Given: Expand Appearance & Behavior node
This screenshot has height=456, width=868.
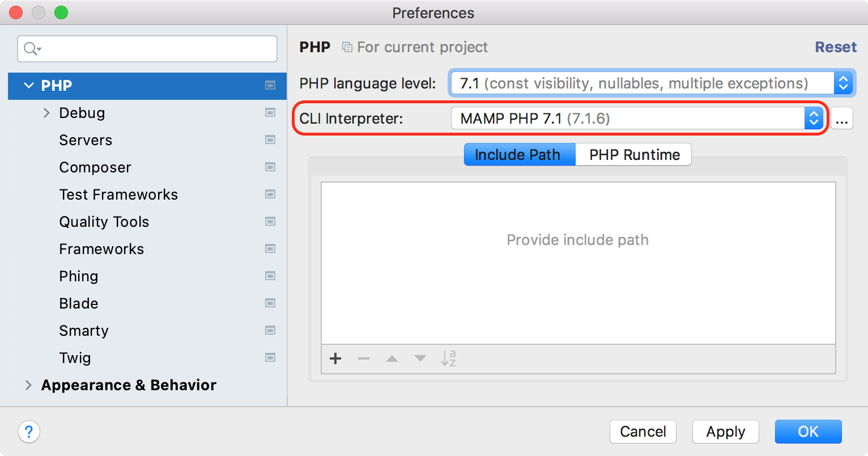Looking at the screenshot, I should 28,385.
